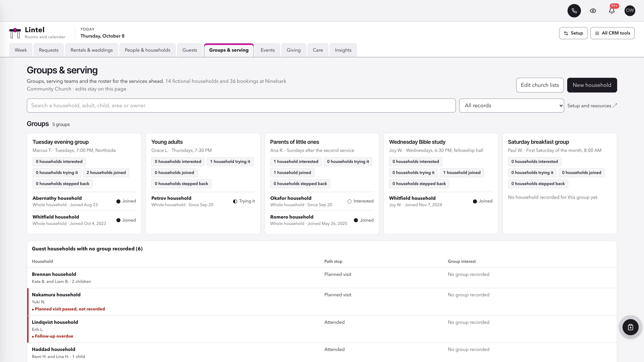Go to the Guests tab
The image size is (644, 362).
point(190,50)
